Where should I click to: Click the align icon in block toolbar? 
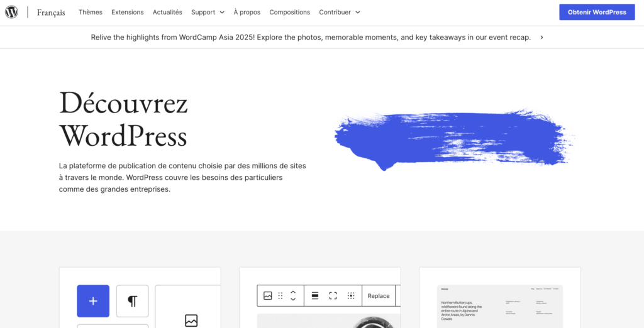pyautogui.click(x=315, y=295)
